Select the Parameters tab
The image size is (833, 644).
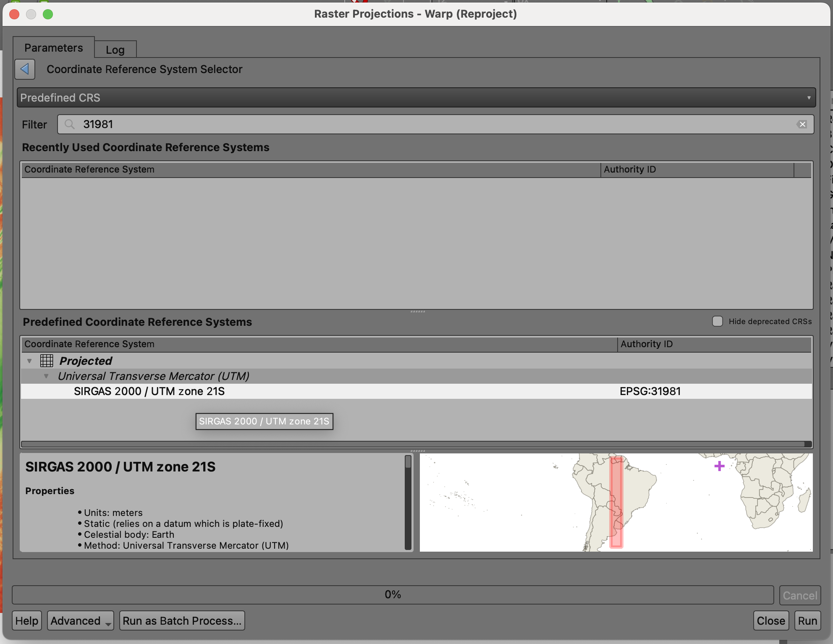point(53,48)
